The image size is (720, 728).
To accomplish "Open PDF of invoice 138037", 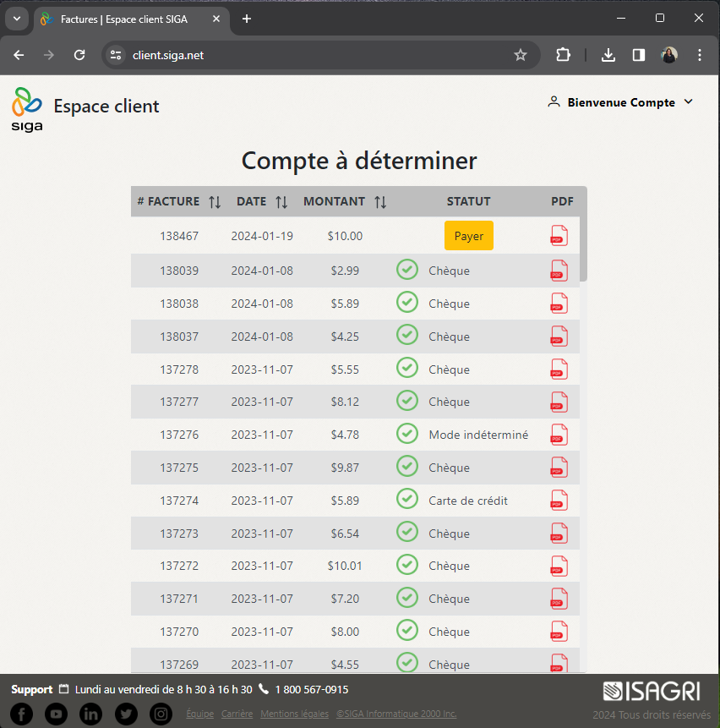I will coord(559,337).
